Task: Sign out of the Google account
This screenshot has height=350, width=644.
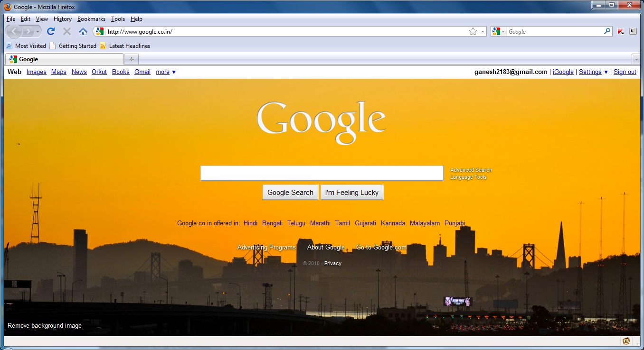Action: 625,72
